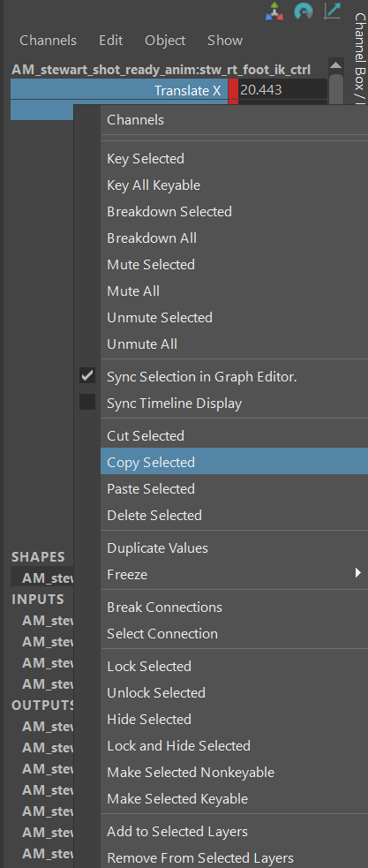Expand the Freeze submenu arrow
The image size is (368, 868).
click(x=358, y=573)
